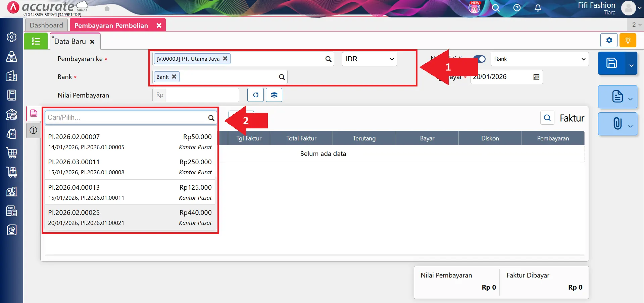Click the yellow lightbulb tips icon
The height and width of the screenshot is (303, 644).
(x=628, y=41)
